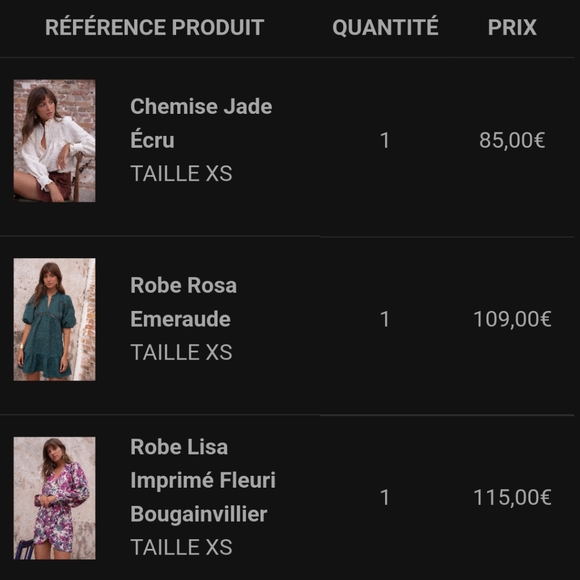Select the RÉFÉRENCE PRODUIT column header
Screen dimensions: 580x580
coord(155,27)
